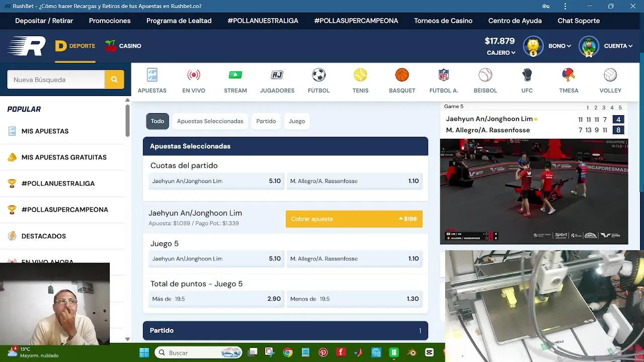Click the live table tennis stream video
Image resolution: width=644 pixels, height=362 pixels.
[x=534, y=192]
